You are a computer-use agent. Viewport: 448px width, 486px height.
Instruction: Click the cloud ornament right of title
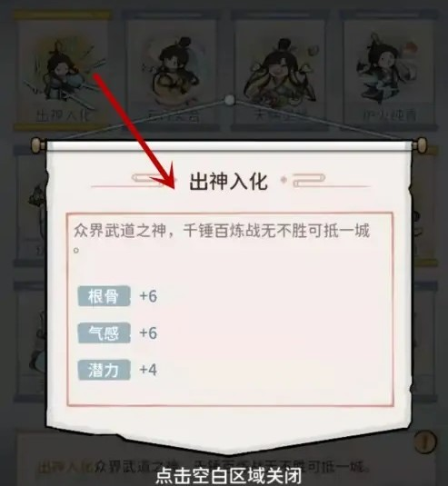coord(309,180)
